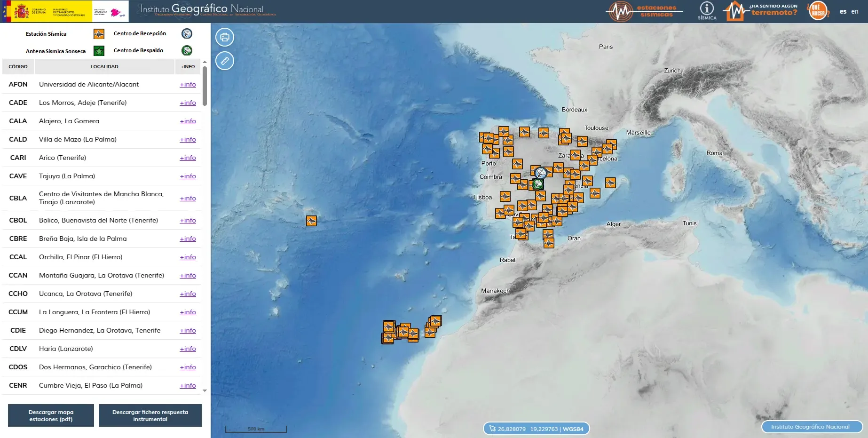868x438 pixels.
Task: Select 'Haria (Lanzarote)' row
Action: point(102,349)
